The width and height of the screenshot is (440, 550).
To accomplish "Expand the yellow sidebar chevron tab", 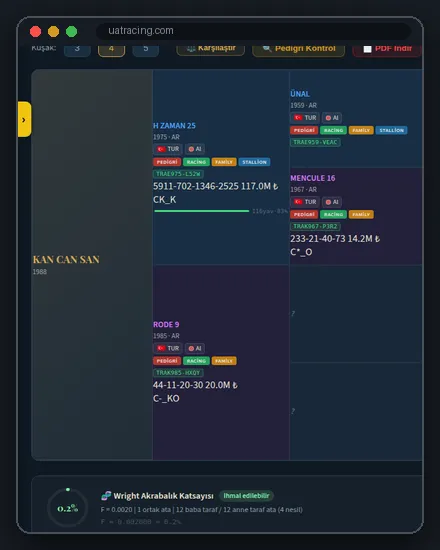I will coord(24,119).
